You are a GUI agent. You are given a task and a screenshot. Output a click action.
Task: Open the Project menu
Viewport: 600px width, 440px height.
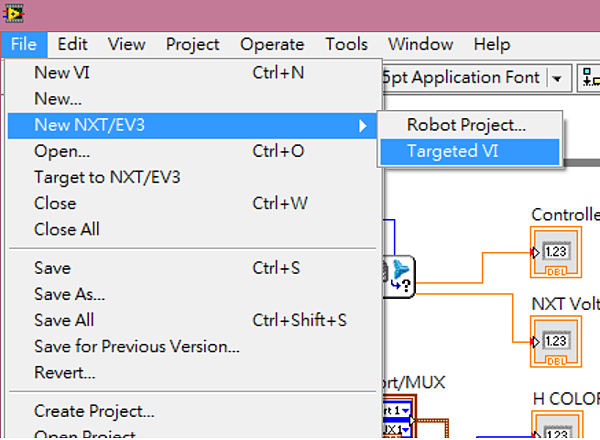tap(192, 44)
